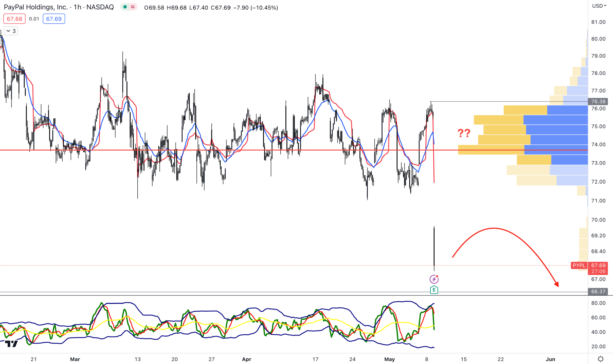Click the 27 date label on the time axis
This screenshot has width=613, height=364.
click(x=212, y=359)
